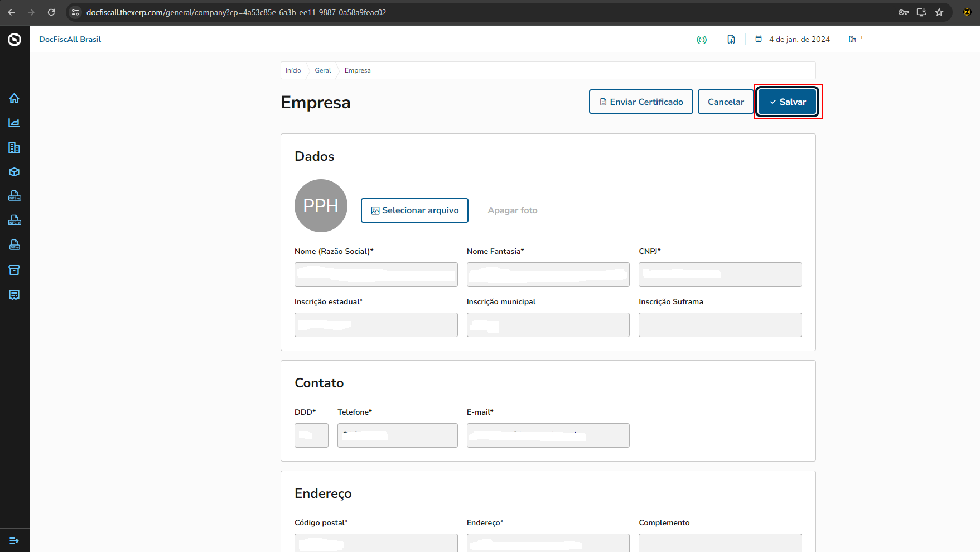Viewport: 980px width, 552px height.
Task: Click the install app icon in address bar
Action: point(921,12)
